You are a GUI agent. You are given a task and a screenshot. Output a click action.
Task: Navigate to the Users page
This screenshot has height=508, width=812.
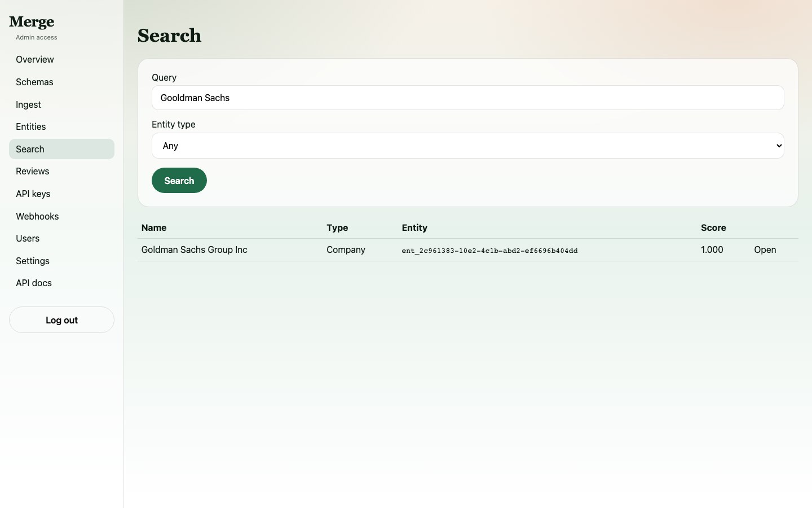point(61,238)
